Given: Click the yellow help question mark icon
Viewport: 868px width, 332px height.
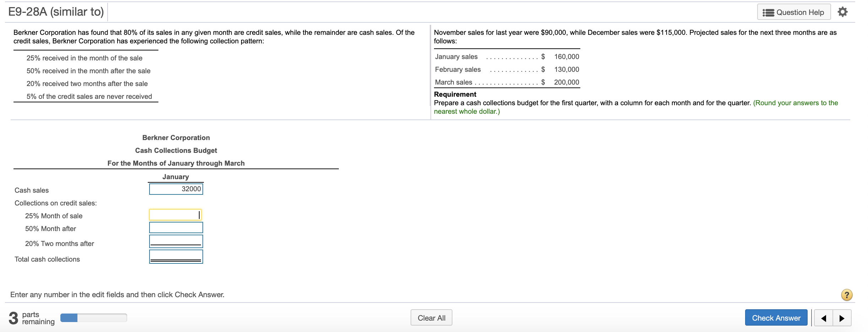Looking at the screenshot, I should point(847,295).
